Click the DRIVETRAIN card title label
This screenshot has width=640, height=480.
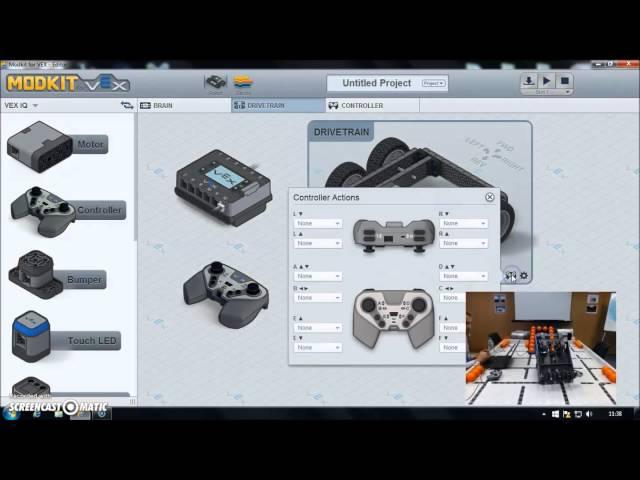pos(341,132)
